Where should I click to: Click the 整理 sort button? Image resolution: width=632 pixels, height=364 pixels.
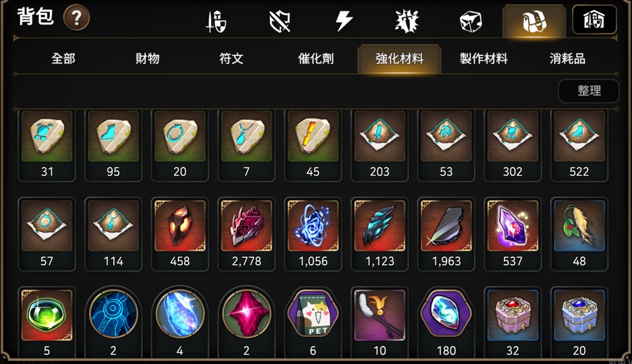(x=589, y=90)
